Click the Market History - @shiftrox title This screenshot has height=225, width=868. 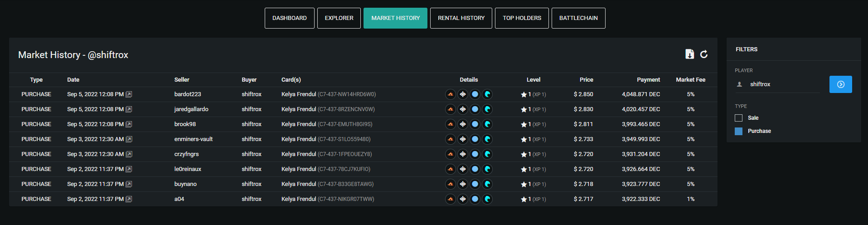[x=73, y=55]
